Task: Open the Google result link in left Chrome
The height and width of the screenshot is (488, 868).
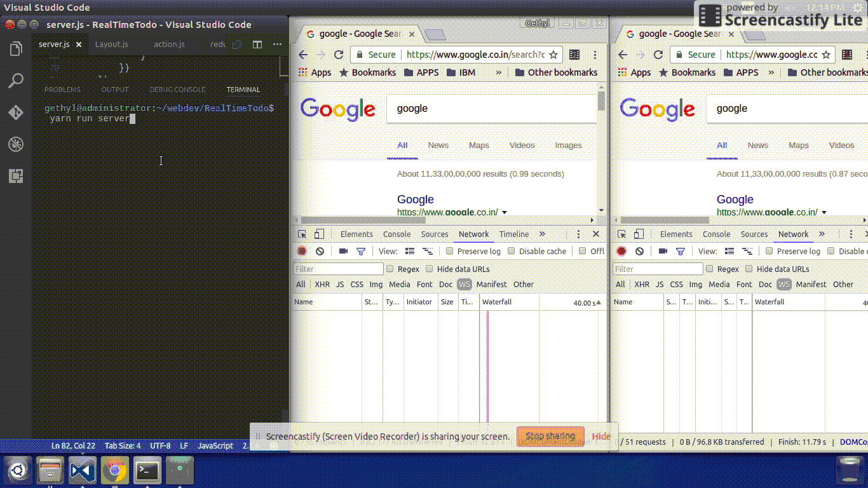Action: click(x=416, y=200)
